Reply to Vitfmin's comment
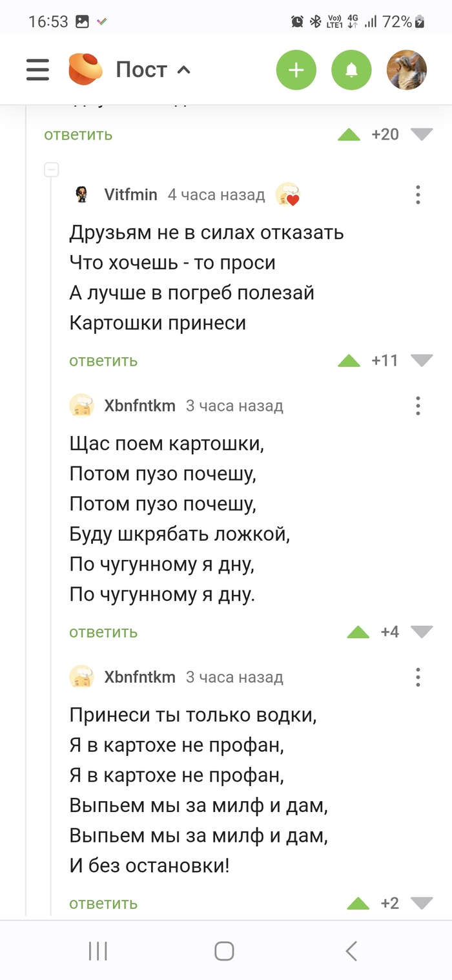The height and width of the screenshot is (980, 452). coord(103,360)
